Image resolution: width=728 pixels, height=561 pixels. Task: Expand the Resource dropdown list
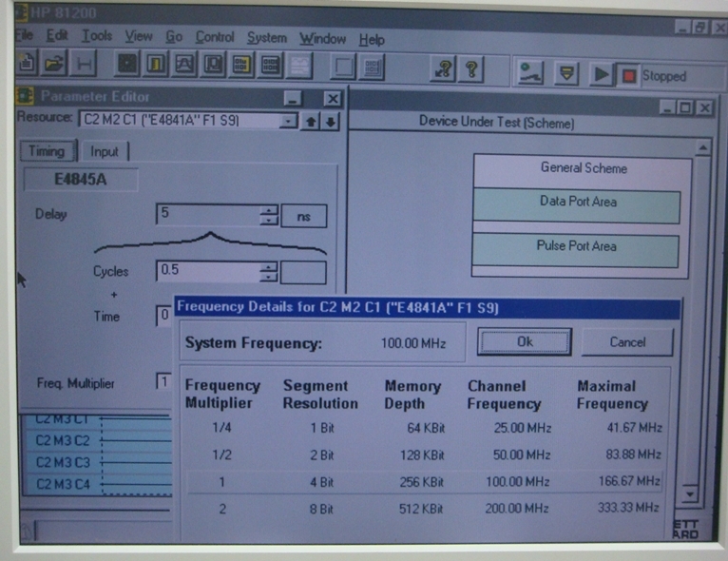[288, 121]
